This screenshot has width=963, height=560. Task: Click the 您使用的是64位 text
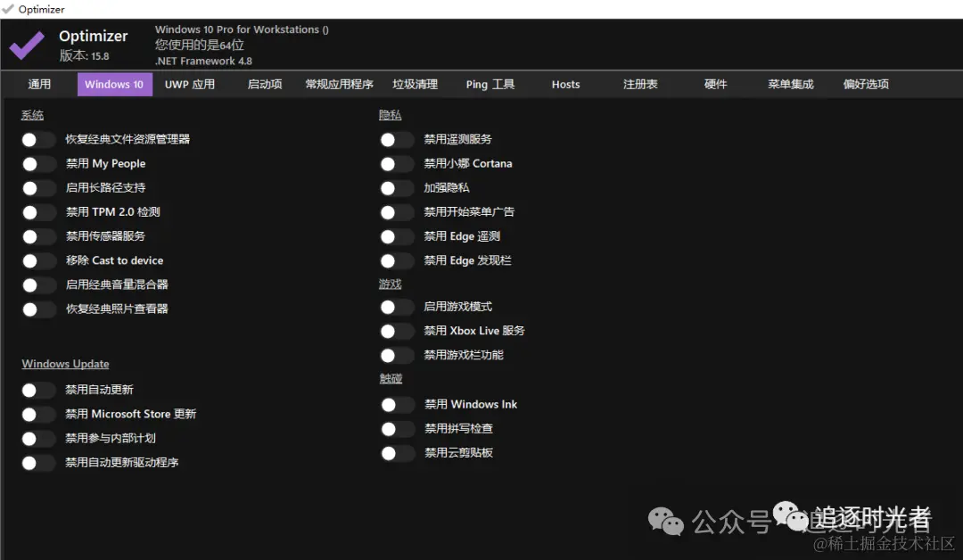coord(200,45)
